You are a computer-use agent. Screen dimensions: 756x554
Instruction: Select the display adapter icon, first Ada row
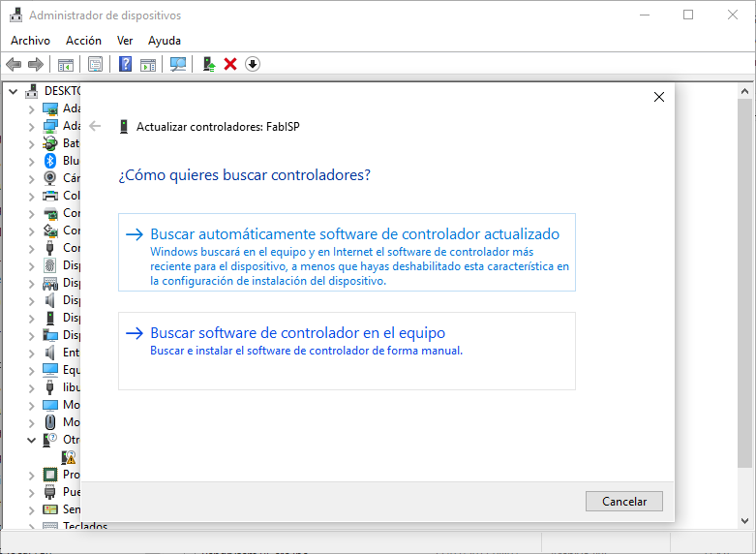point(50,108)
